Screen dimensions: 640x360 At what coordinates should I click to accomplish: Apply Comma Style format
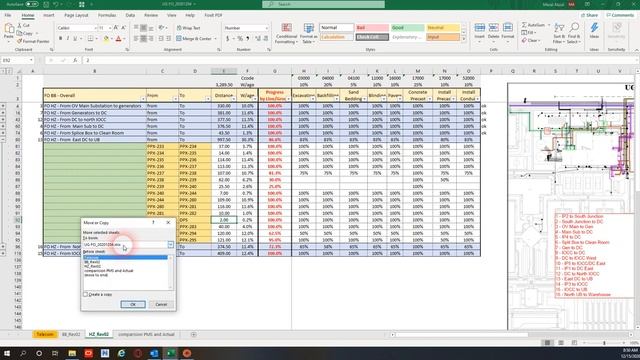[247, 39]
